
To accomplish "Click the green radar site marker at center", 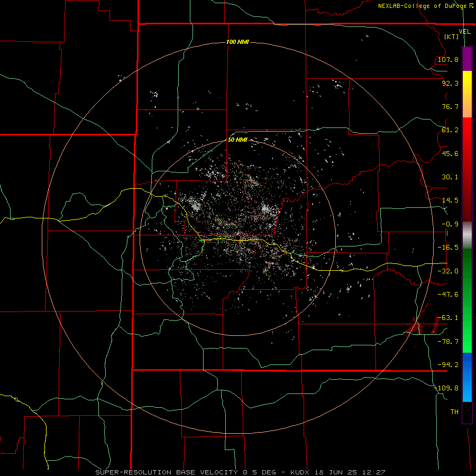I will tap(200, 241).
